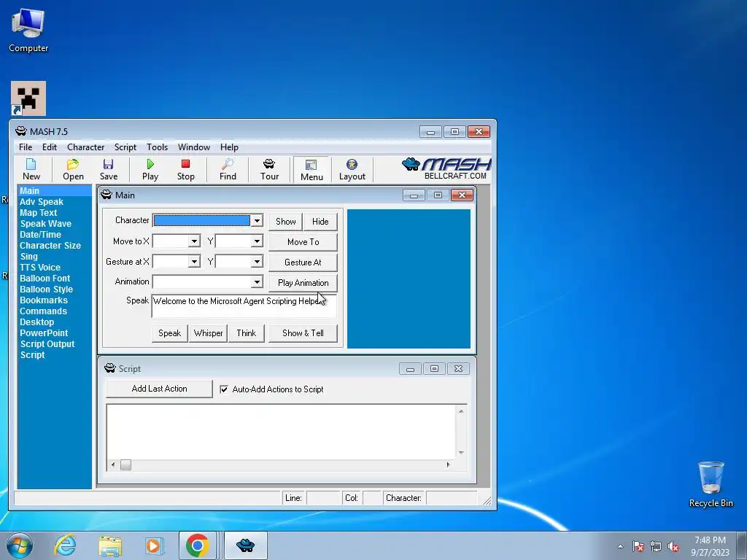The height and width of the screenshot is (560, 747).
Task: Click inside the Script text area
Action: [x=281, y=432]
